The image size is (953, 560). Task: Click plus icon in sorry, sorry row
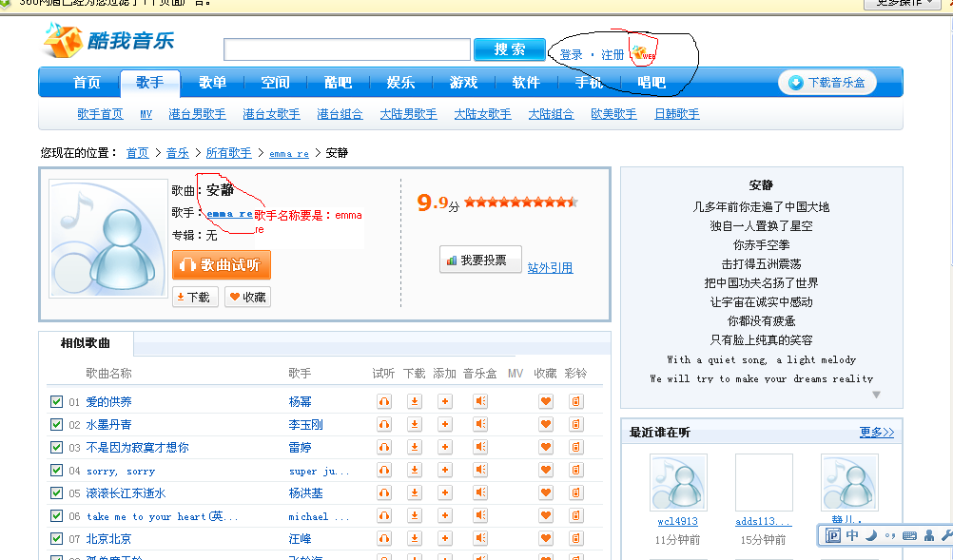coord(445,470)
